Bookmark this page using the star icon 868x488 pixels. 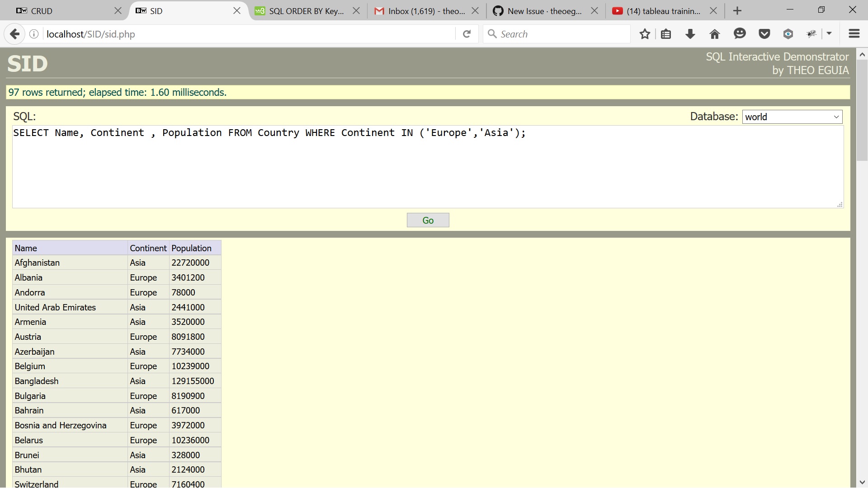pyautogui.click(x=645, y=33)
